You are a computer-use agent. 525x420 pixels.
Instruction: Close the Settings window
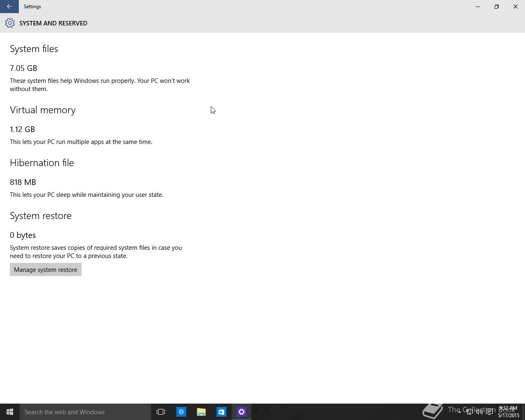516,7
